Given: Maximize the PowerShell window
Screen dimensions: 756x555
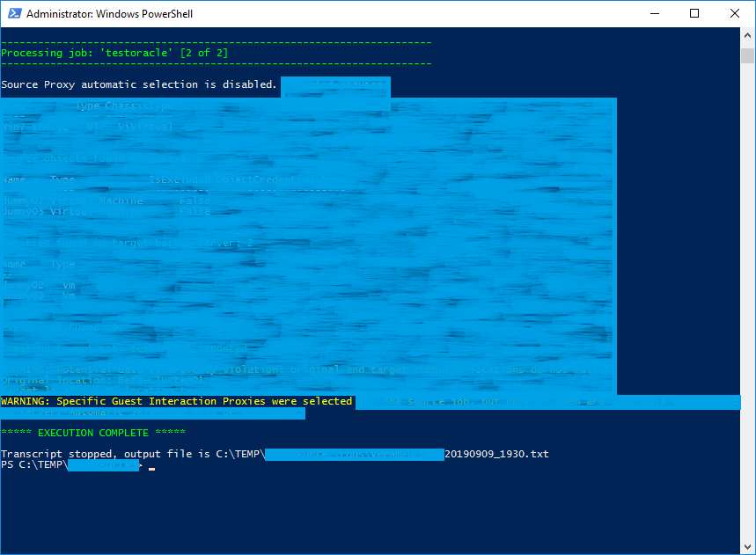Looking at the screenshot, I should pyautogui.click(x=694, y=13).
